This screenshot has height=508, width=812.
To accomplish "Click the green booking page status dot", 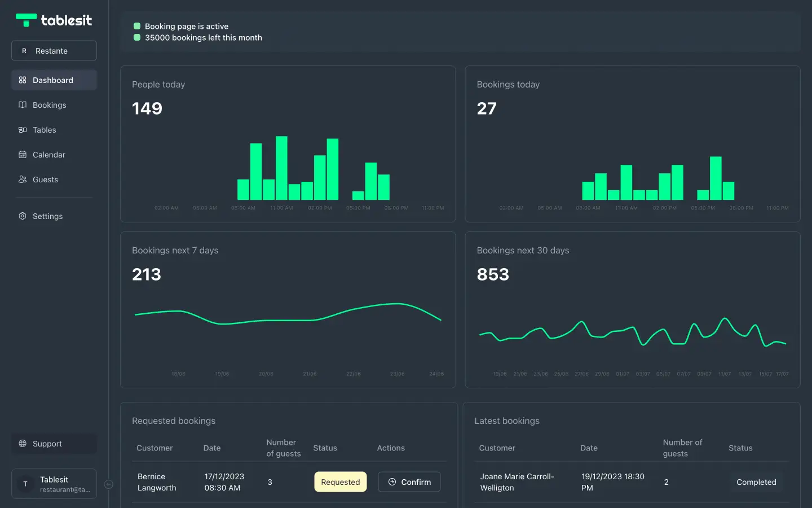I will click(x=137, y=26).
